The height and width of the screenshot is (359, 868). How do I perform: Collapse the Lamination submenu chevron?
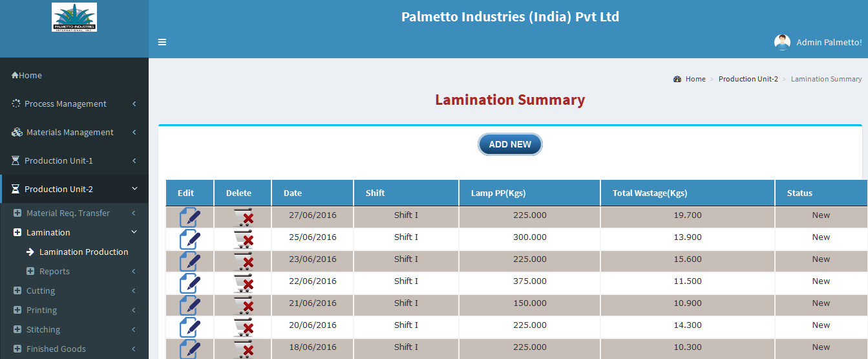(x=134, y=232)
